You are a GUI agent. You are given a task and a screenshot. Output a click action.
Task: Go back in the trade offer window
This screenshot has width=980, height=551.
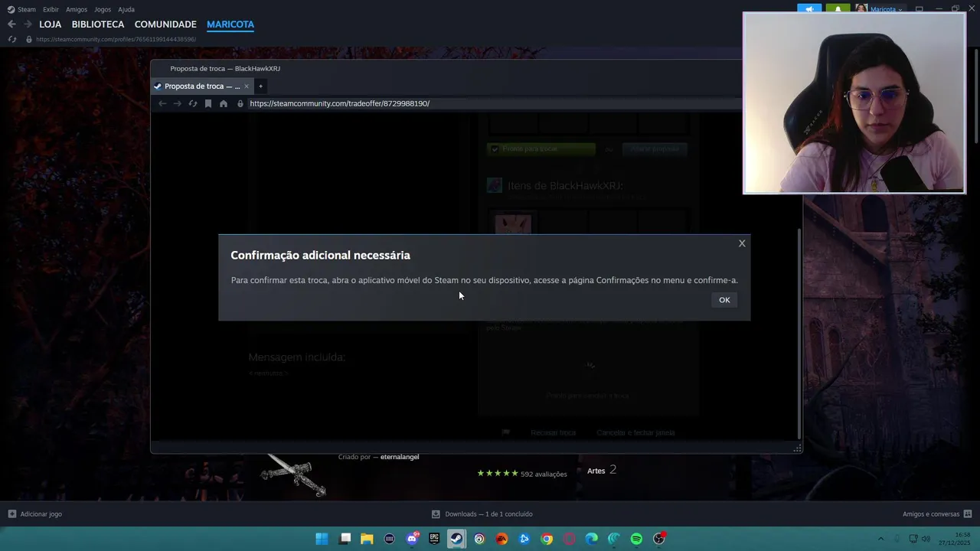[162, 103]
